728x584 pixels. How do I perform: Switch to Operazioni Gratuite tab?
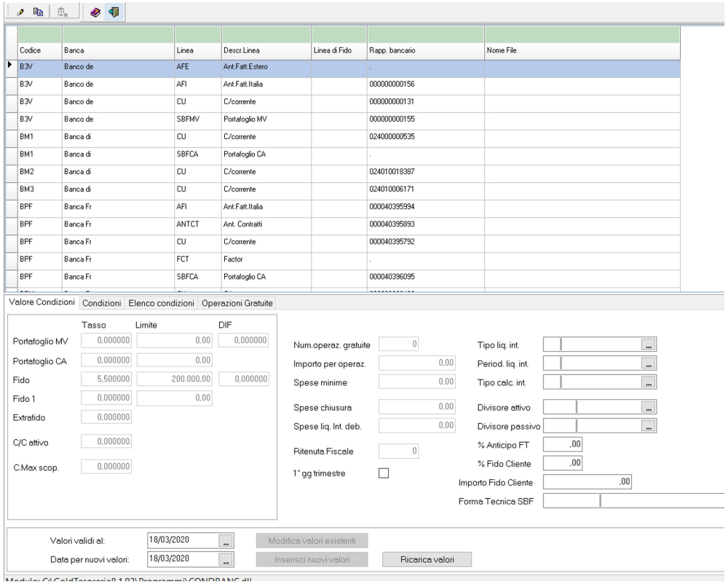point(236,303)
